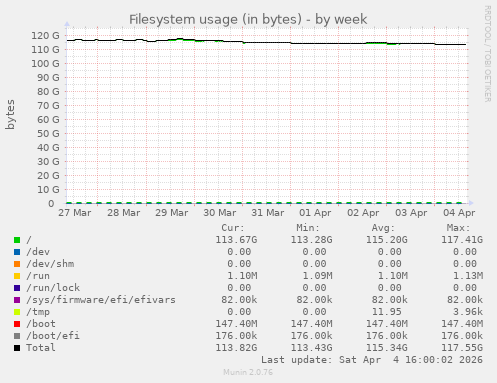This screenshot has height=383, width=497.
Task: Click the 04 Apr x-axis label
Action: [459, 213]
